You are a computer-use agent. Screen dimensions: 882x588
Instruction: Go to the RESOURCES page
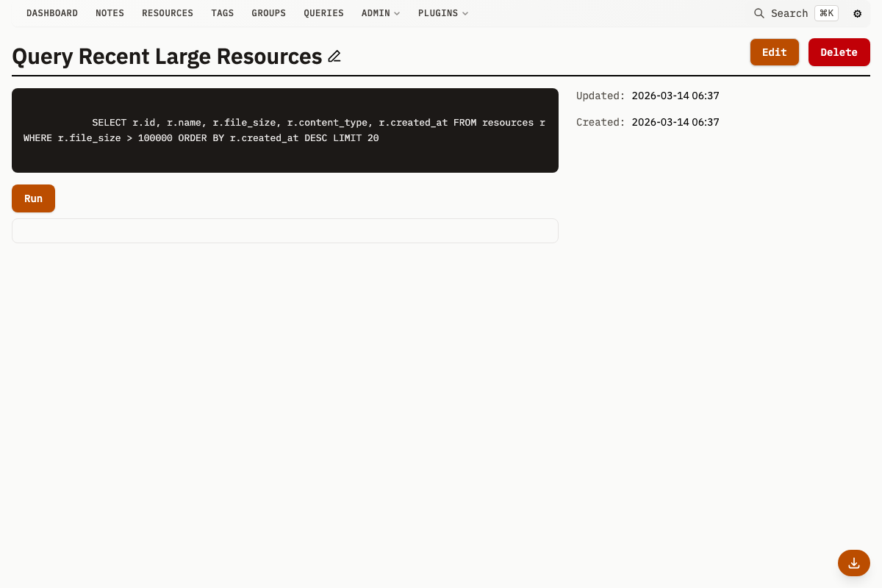click(167, 12)
